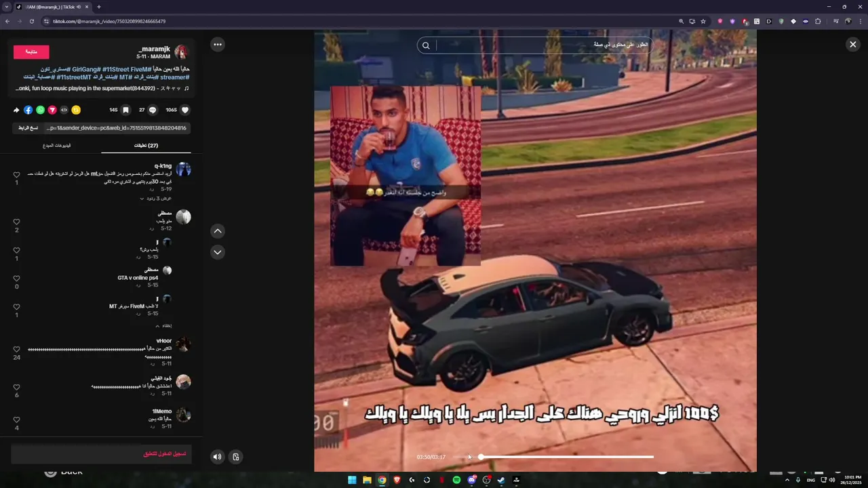The image size is (868, 488).
Task: Open the three-dots more options menu
Action: click(217, 45)
